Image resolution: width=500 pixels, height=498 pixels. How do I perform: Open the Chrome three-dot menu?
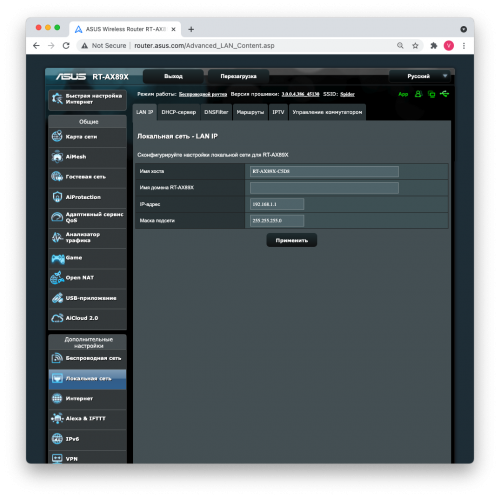pos(464,46)
